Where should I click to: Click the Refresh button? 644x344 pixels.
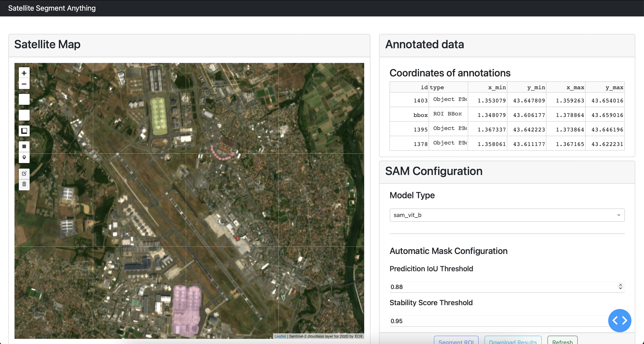(562, 341)
